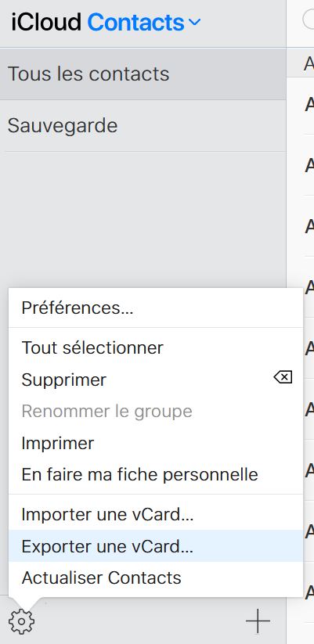This screenshot has height=644, width=314.
Task: Open the first contact row under A header
Action: coord(301,106)
